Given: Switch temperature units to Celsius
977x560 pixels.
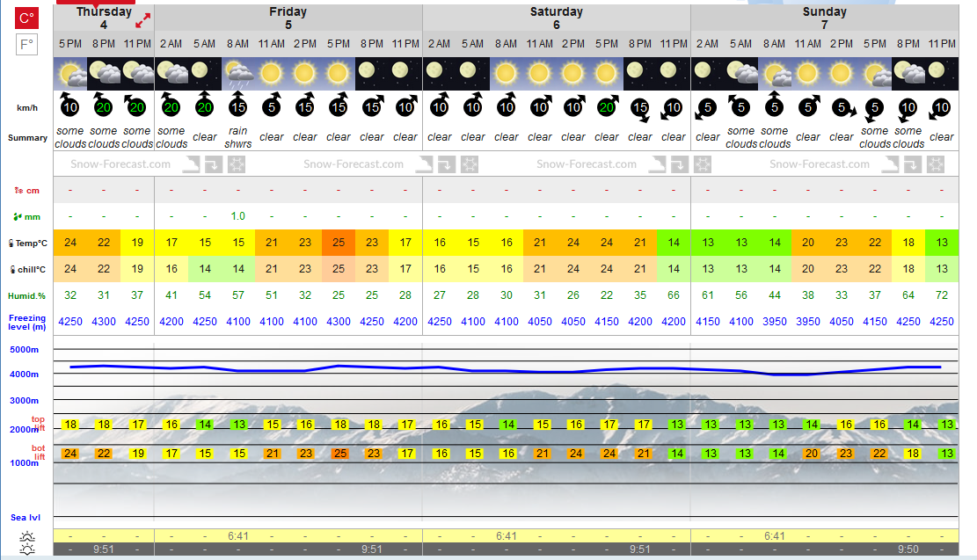Looking at the screenshot, I should pos(26,18).
